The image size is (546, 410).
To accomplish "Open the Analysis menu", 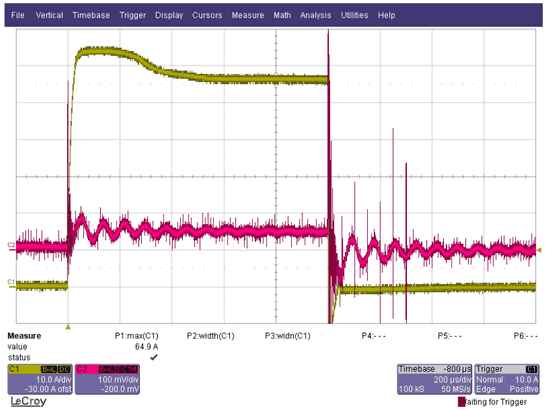I will pos(315,15).
